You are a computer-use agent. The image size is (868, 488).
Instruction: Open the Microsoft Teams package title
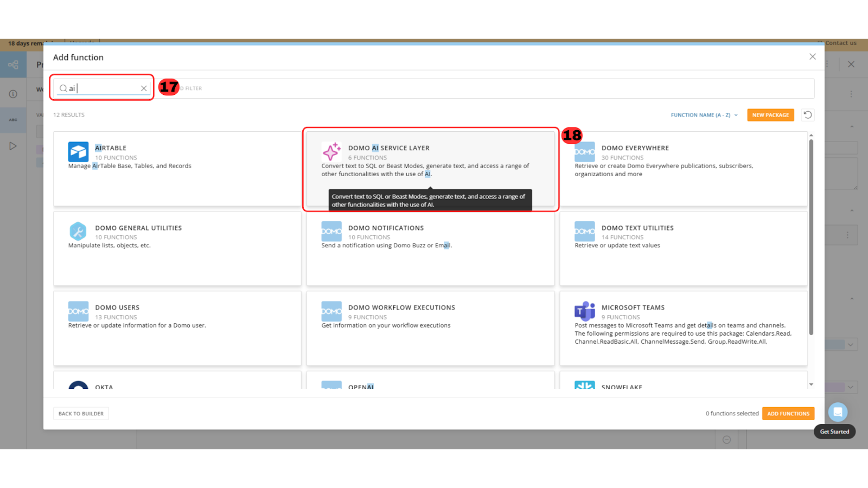pyautogui.click(x=633, y=307)
